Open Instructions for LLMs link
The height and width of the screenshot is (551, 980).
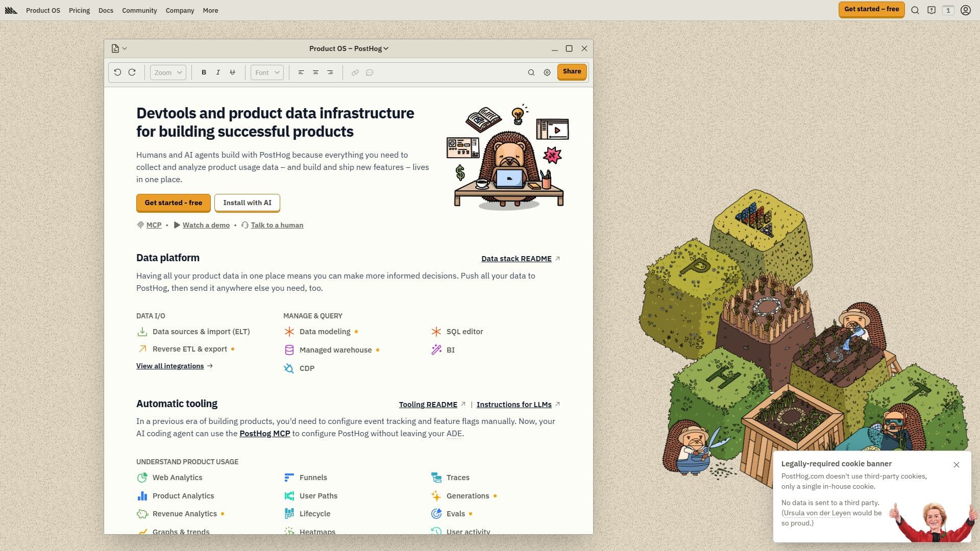514,405
